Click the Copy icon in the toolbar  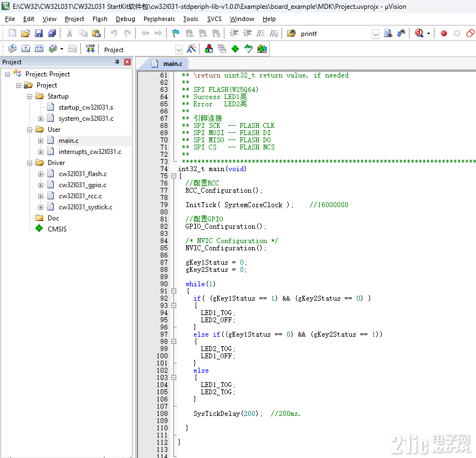click(x=83, y=33)
